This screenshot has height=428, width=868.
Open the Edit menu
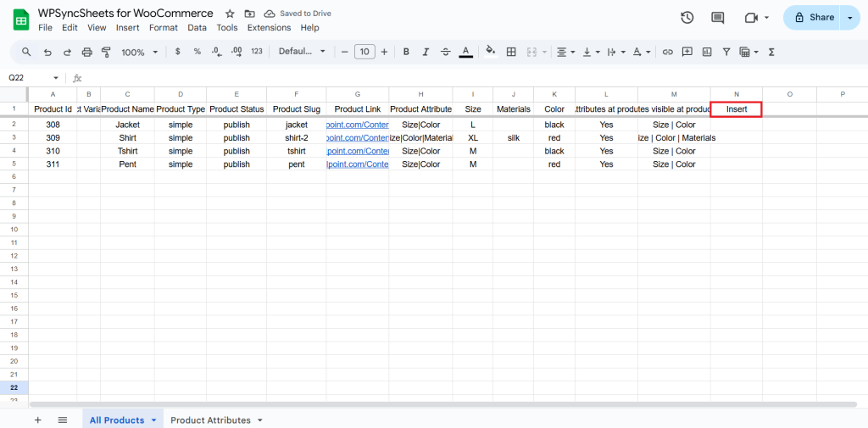pos(70,28)
